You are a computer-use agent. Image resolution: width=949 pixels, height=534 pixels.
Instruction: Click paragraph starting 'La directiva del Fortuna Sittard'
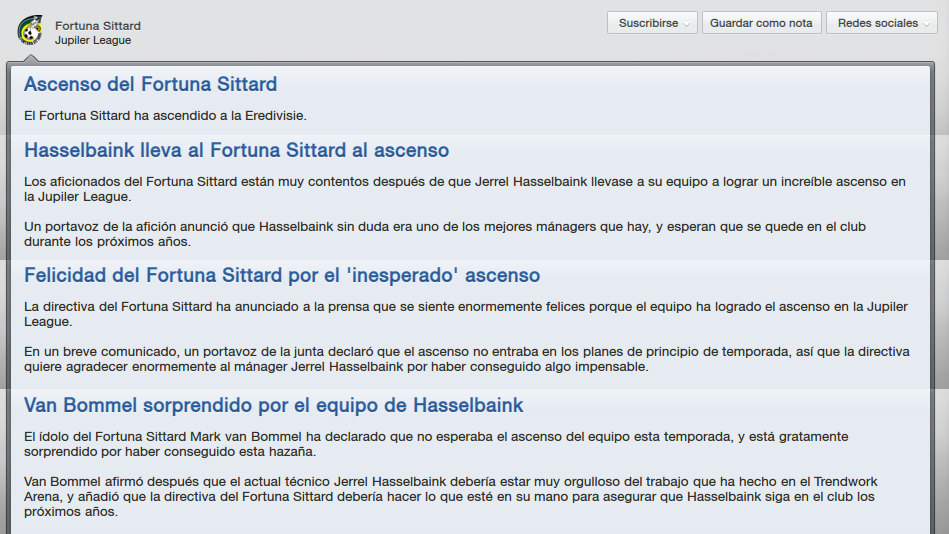(x=466, y=314)
